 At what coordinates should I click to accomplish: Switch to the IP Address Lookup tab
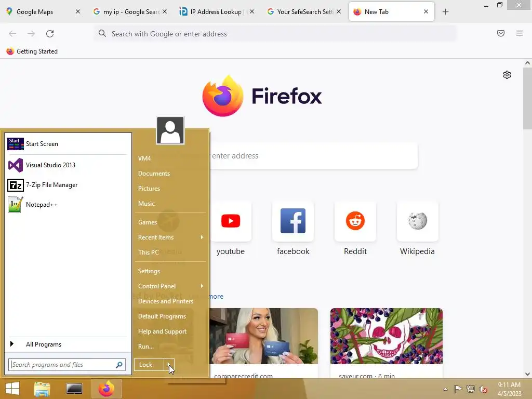(x=217, y=12)
